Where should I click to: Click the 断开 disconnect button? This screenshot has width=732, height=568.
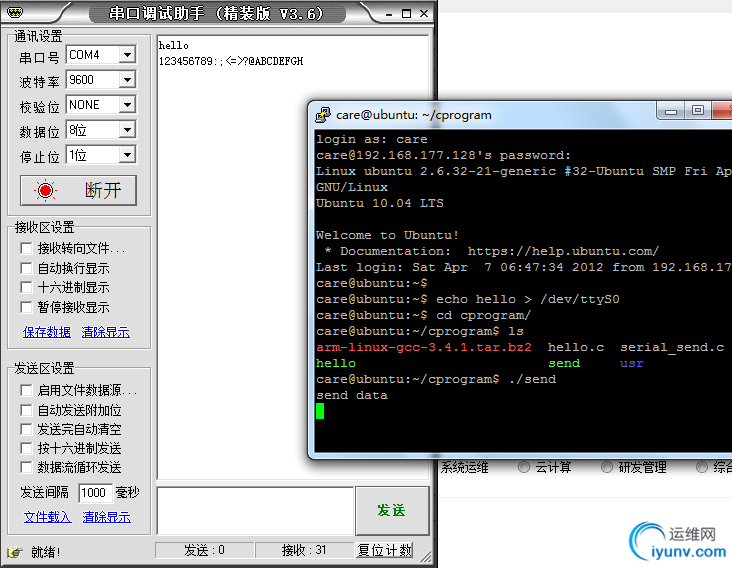point(78,190)
